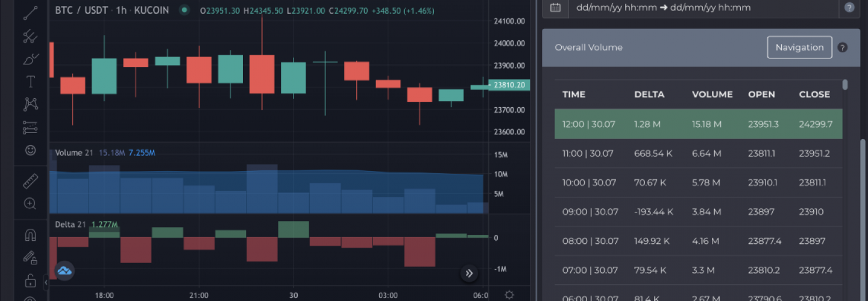Select the Text annotation tool
Viewport: 868px width, 301px height.
click(30, 81)
